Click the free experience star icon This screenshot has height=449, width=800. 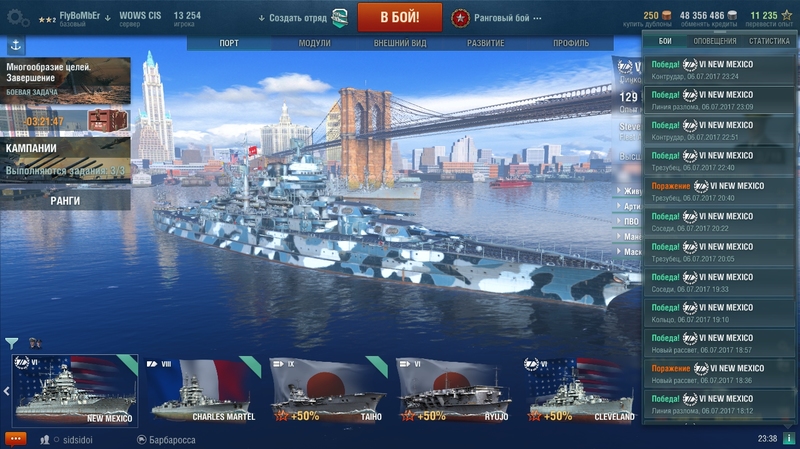[787, 15]
